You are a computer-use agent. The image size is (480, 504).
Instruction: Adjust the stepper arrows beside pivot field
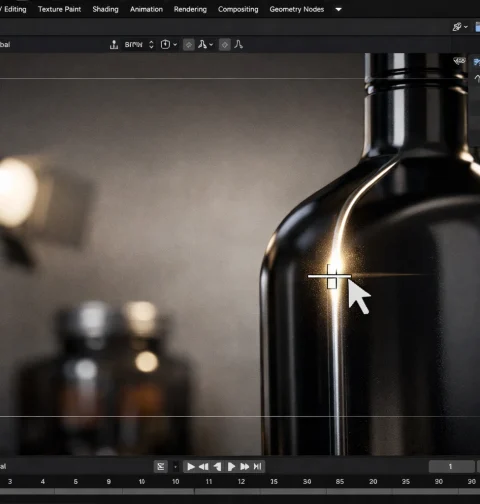coord(151,45)
